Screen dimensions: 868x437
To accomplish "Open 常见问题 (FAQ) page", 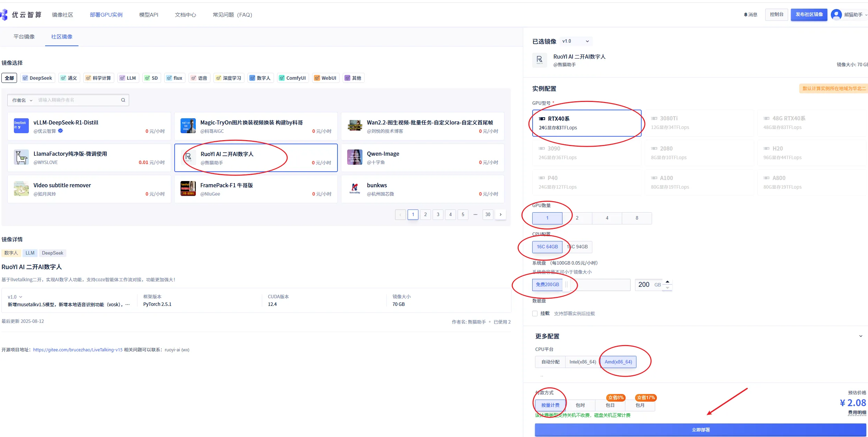I will (x=232, y=15).
